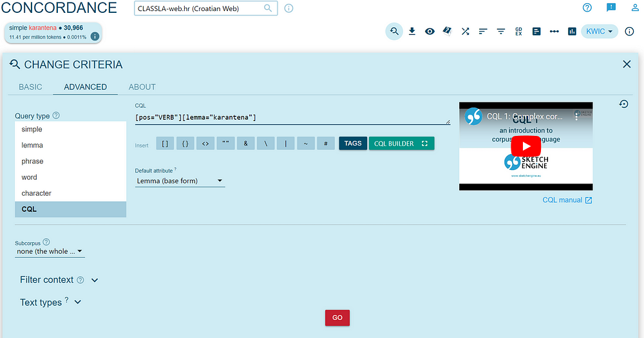Insert tilde ~ into CQL

coord(306,144)
